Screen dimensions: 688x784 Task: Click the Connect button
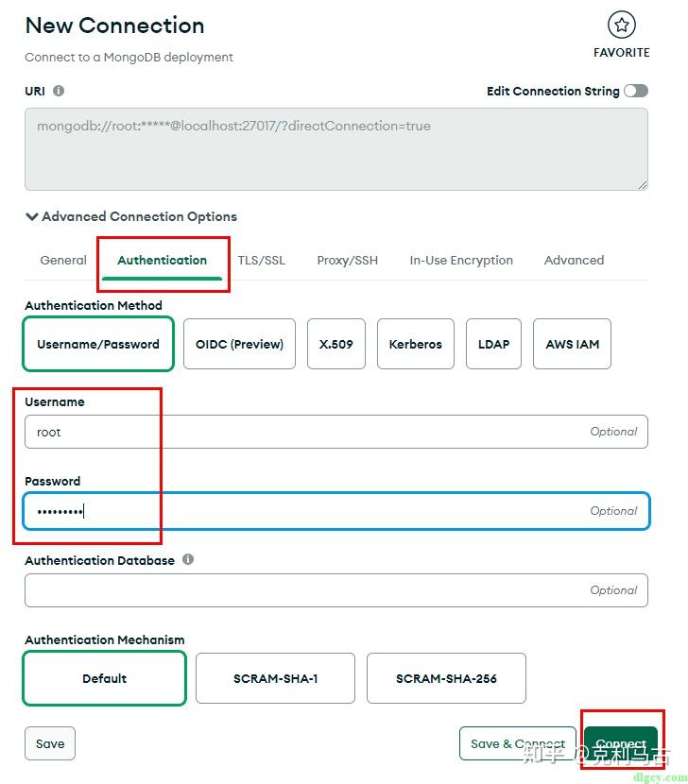[621, 743]
